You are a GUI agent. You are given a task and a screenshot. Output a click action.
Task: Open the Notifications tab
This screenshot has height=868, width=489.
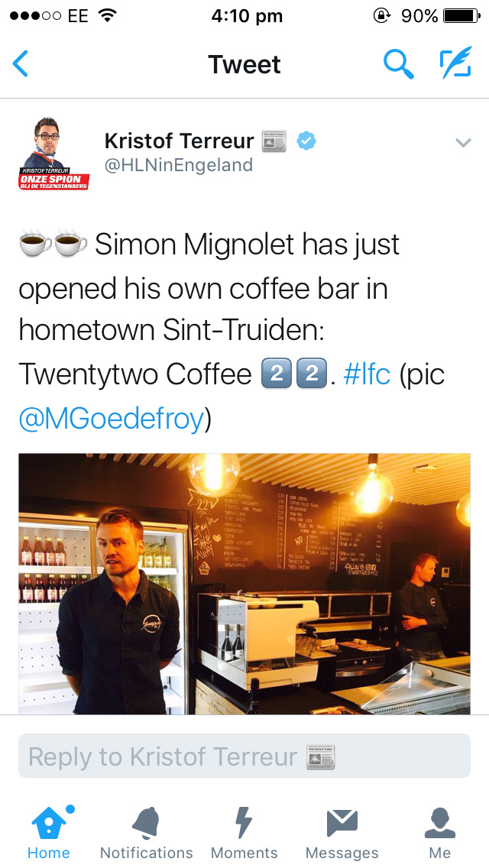click(x=146, y=832)
